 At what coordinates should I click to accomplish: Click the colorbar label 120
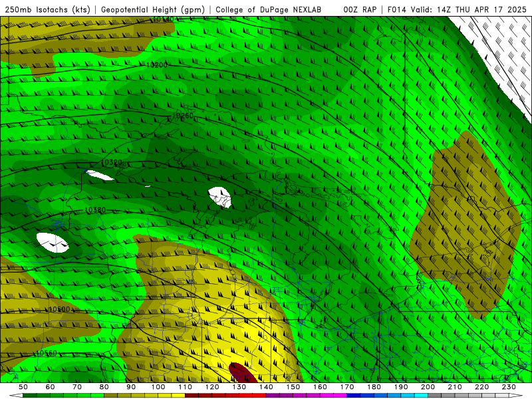point(212,387)
